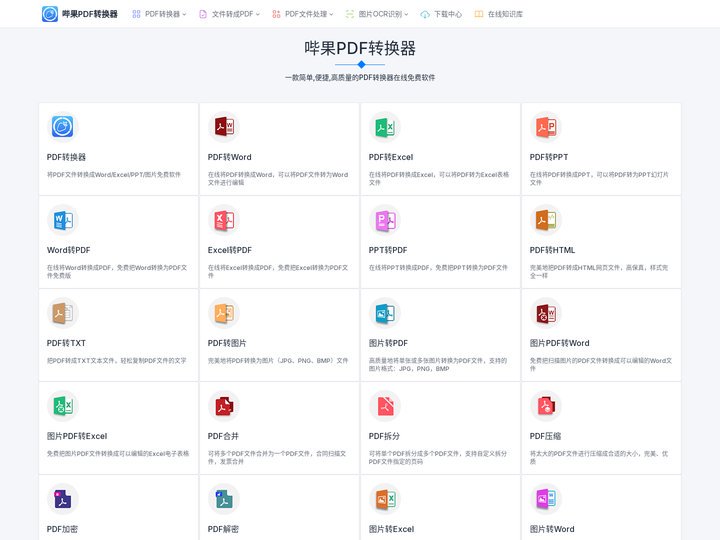The image size is (720, 540).
Task: Open the PDF压缩 title link
Action: point(545,436)
